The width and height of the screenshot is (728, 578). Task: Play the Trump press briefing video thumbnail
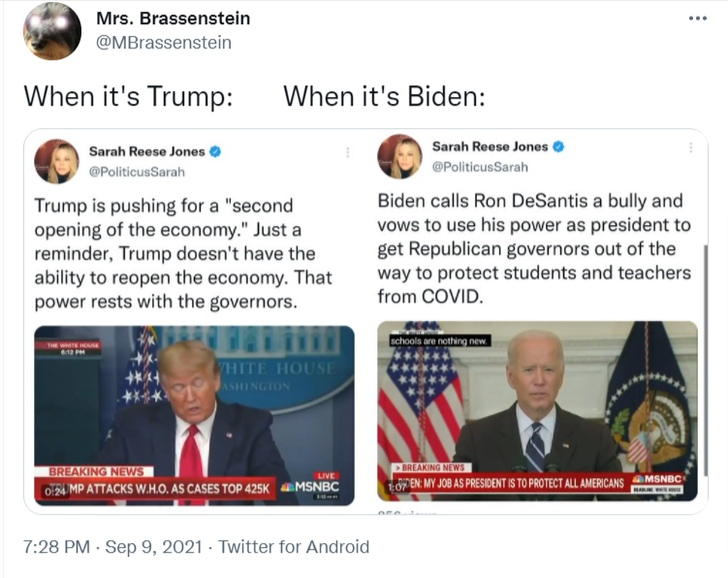coord(194,407)
